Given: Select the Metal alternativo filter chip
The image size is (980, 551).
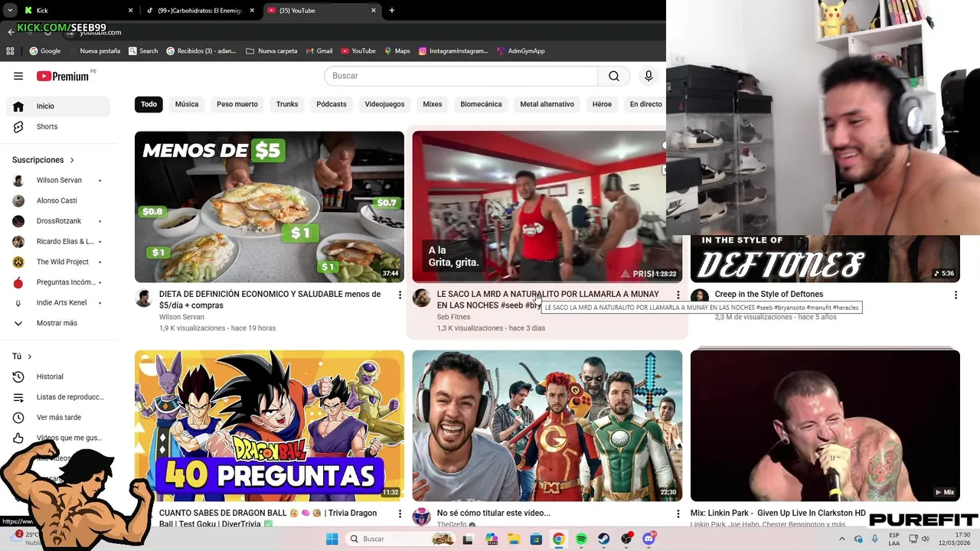Looking at the screenshot, I should pyautogui.click(x=547, y=104).
